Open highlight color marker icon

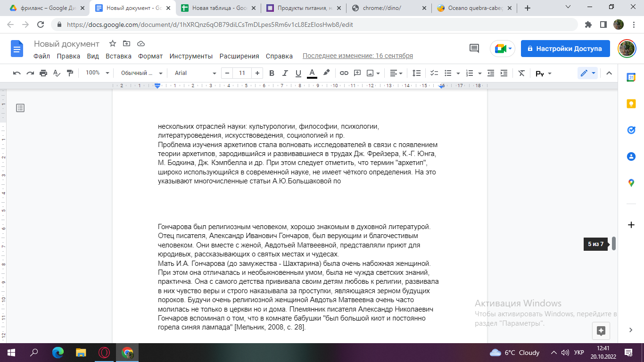click(x=326, y=73)
